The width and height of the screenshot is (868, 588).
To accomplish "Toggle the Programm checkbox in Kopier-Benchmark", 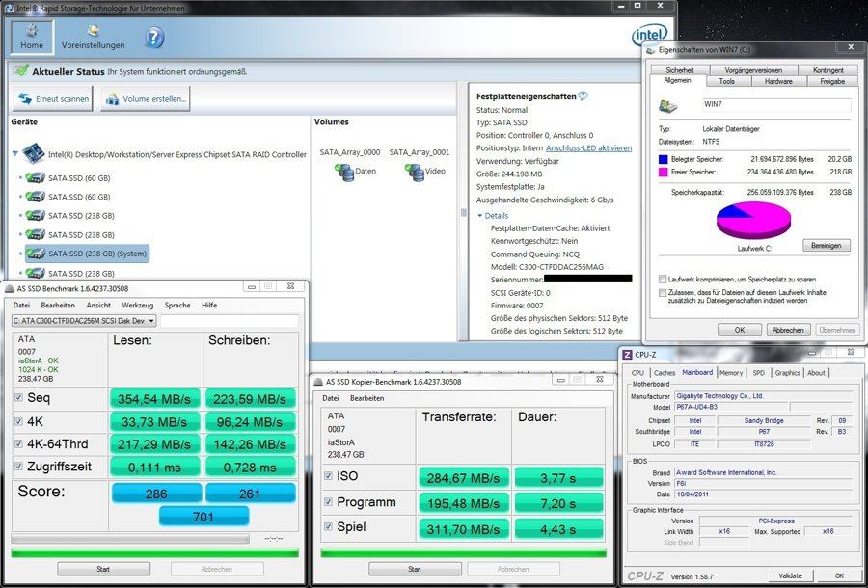I will point(328,501).
